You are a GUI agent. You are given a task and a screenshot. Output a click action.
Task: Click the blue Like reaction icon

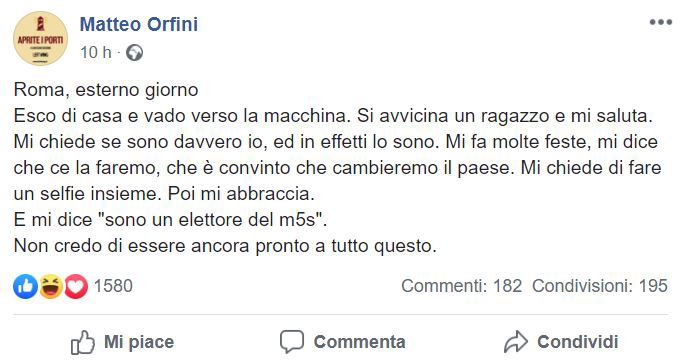(25, 286)
